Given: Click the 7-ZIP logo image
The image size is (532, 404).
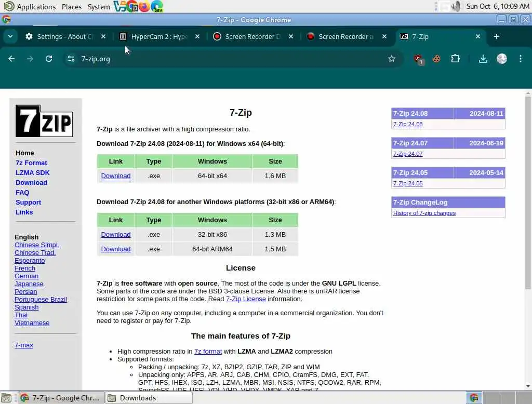Looking at the screenshot, I should click(44, 121).
